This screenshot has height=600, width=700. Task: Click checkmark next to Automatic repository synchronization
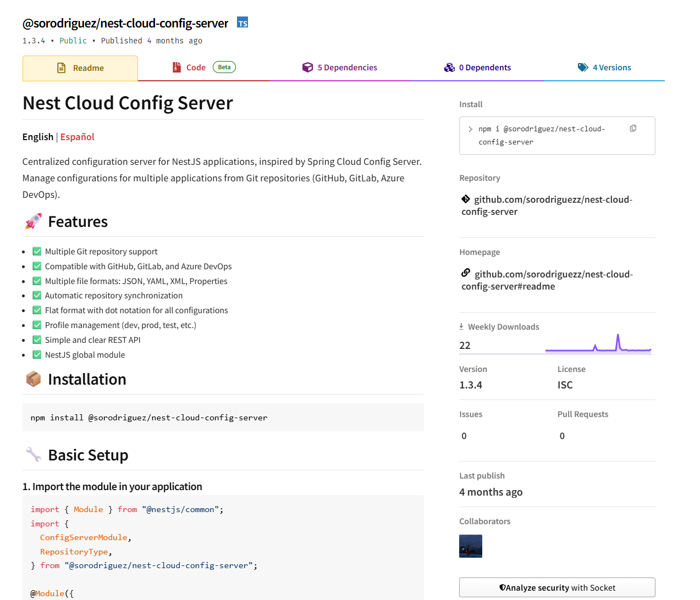pos(37,295)
